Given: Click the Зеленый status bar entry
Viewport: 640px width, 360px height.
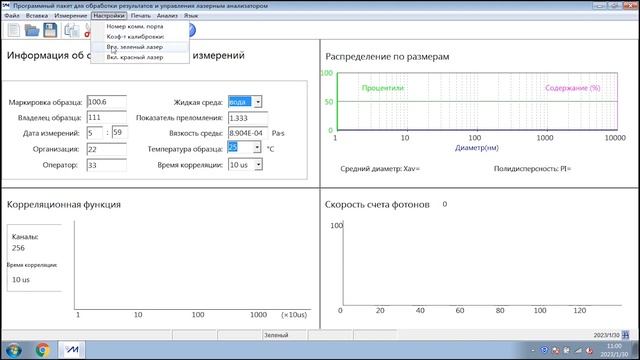Looking at the screenshot, I should pyautogui.click(x=276, y=335).
